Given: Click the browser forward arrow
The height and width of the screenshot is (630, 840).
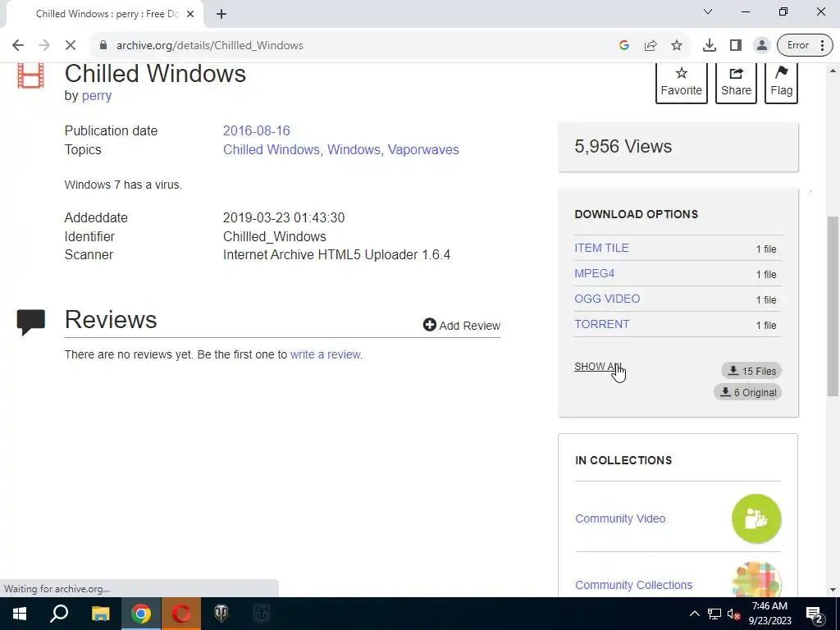Looking at the screenshot, I should 44,46.
